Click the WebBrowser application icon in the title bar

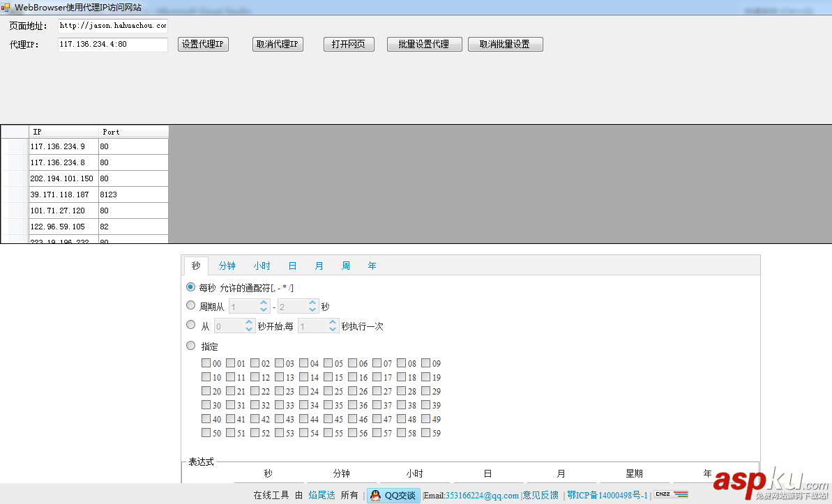tap(7, 7)
